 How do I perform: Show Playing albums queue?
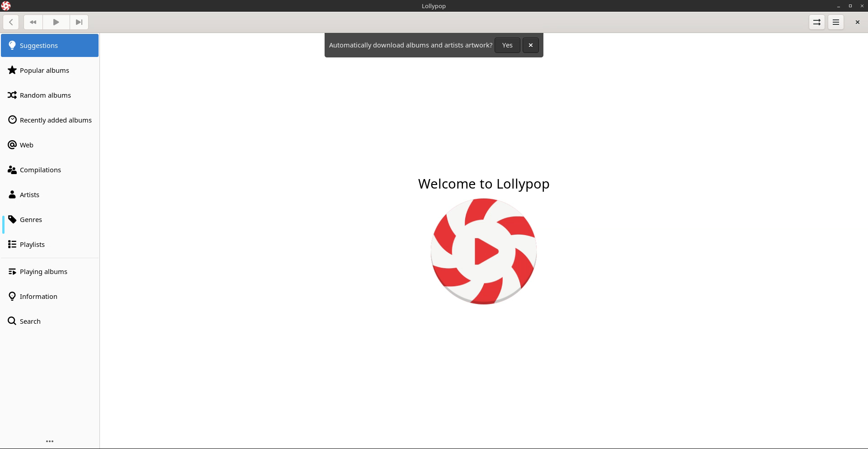pos(50,272)
